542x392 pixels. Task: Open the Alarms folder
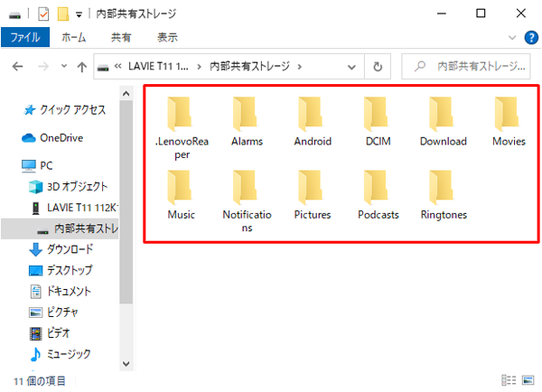pos(247,122)
